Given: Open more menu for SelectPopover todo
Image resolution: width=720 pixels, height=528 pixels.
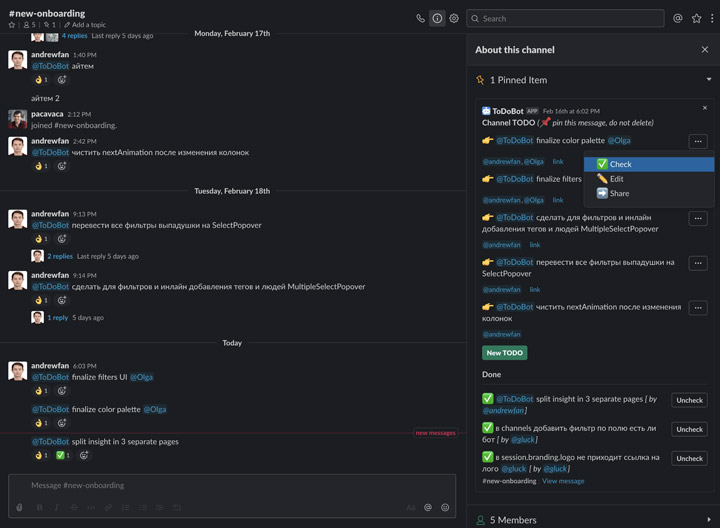Looking at the screenshot, I should pos(698,263).
